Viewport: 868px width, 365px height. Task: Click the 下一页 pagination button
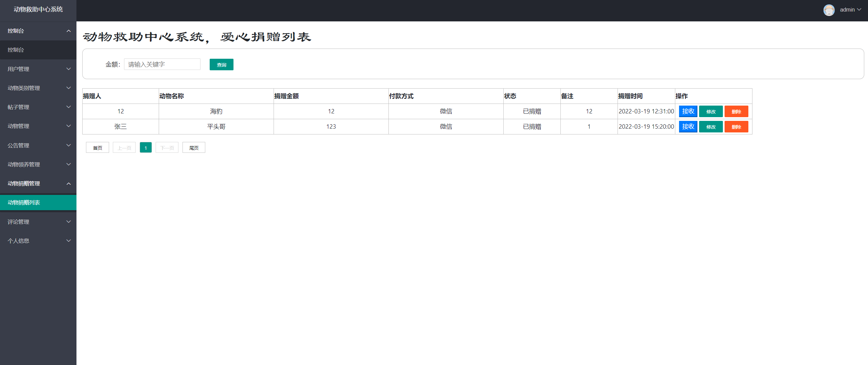(x=167, y=148)
